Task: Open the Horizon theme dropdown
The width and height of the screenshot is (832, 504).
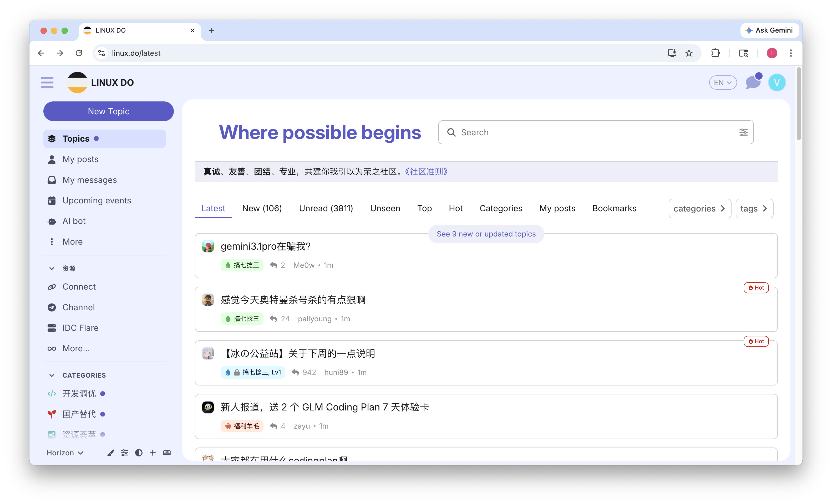Action: pyautogui.click(x=65, y=453)
